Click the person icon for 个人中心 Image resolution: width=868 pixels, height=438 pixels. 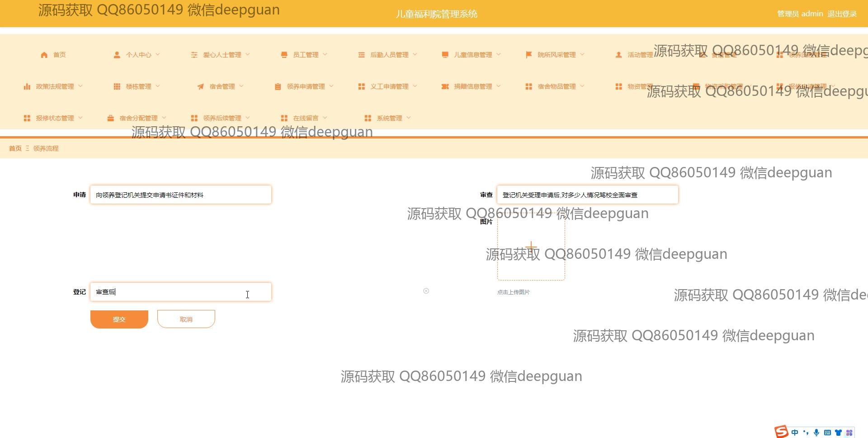tap(117, 55)
